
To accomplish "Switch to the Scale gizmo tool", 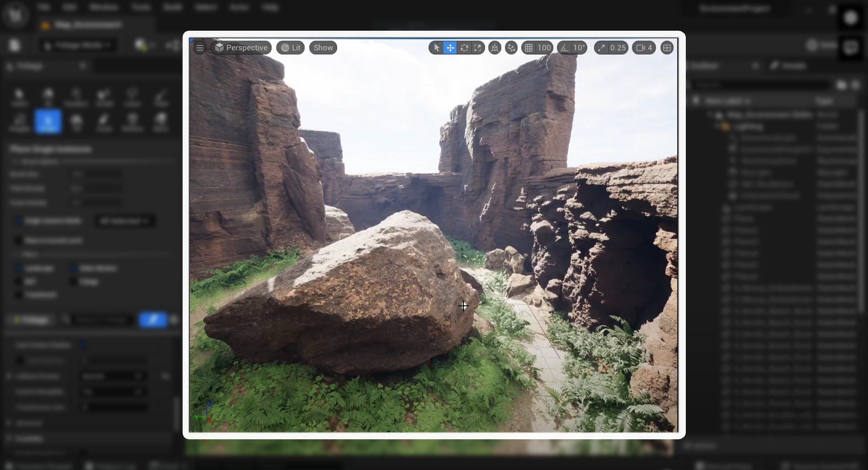I will [478, 48].
